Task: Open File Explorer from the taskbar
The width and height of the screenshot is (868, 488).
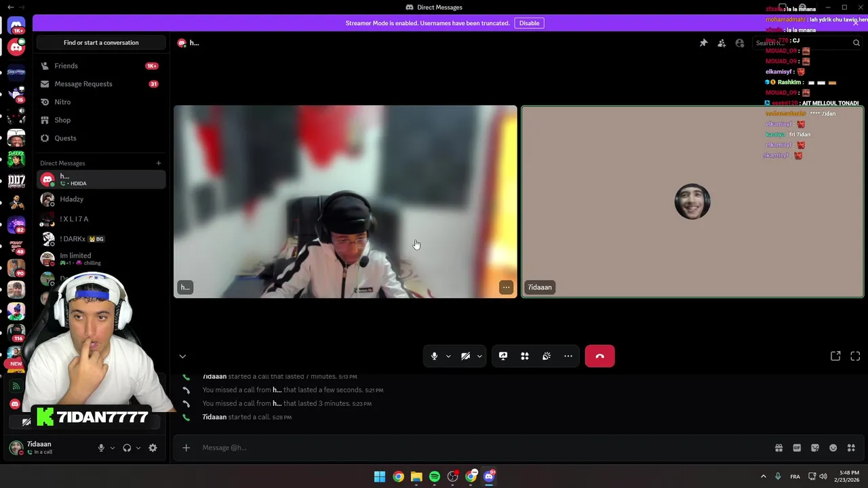Action: [x=416, y=476]
